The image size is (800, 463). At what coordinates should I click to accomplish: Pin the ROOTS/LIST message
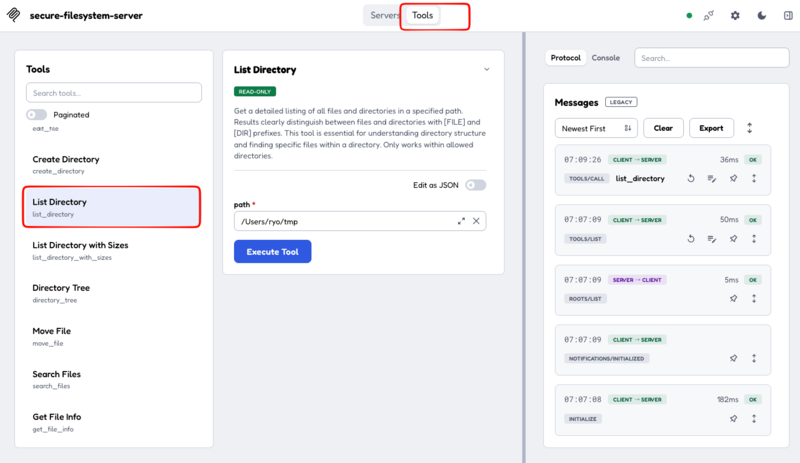click(x=733, y=299)
